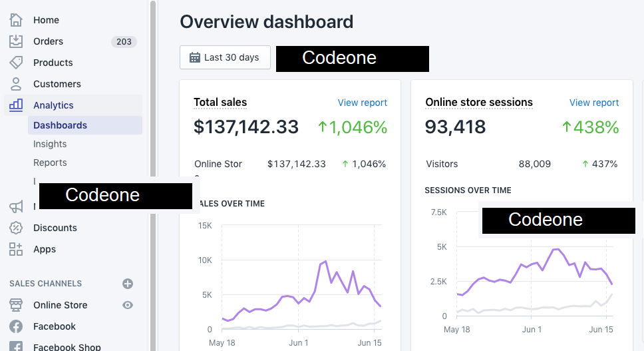Image resolution: width=644 pixels, height=351 pixels.
Task: Open View report for Online store sessions
Action: pyautogui.click(x=593, y=103)
